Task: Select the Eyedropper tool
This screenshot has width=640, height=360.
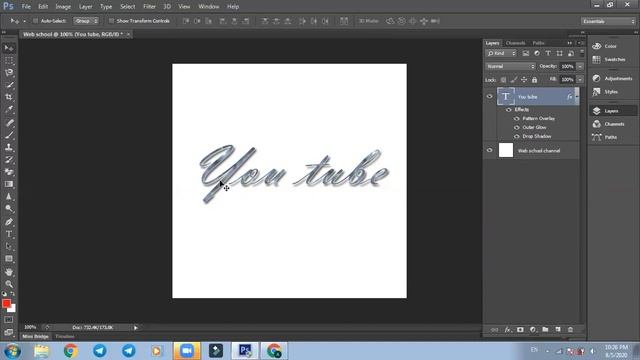Action: (x=9, y=109)
